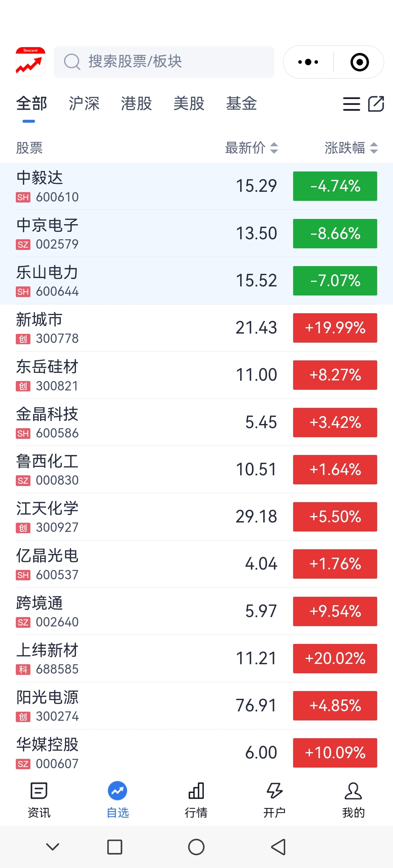Toggle 上纬新材 +20.02% change badge
393x868 pixels.
tap(335, 658)
